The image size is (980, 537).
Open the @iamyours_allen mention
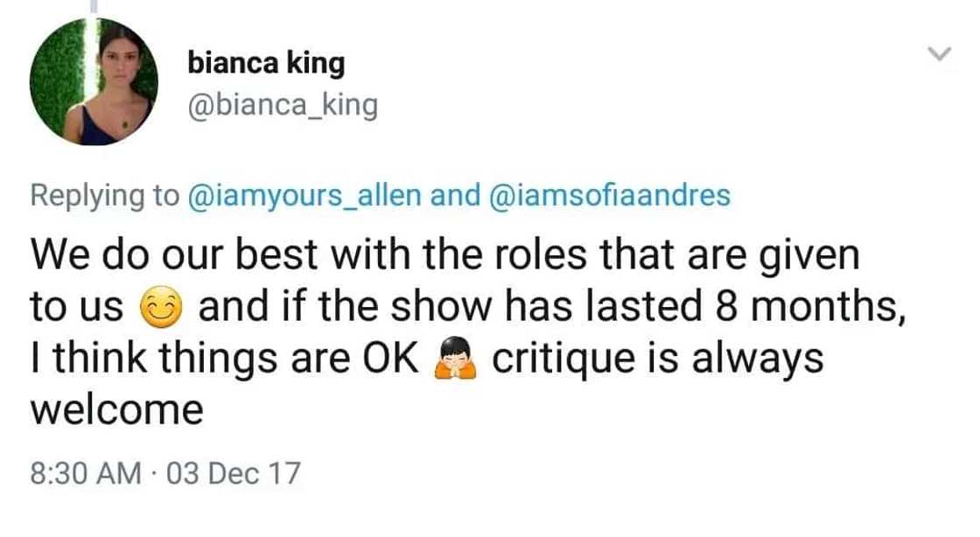tap(306, 195)
